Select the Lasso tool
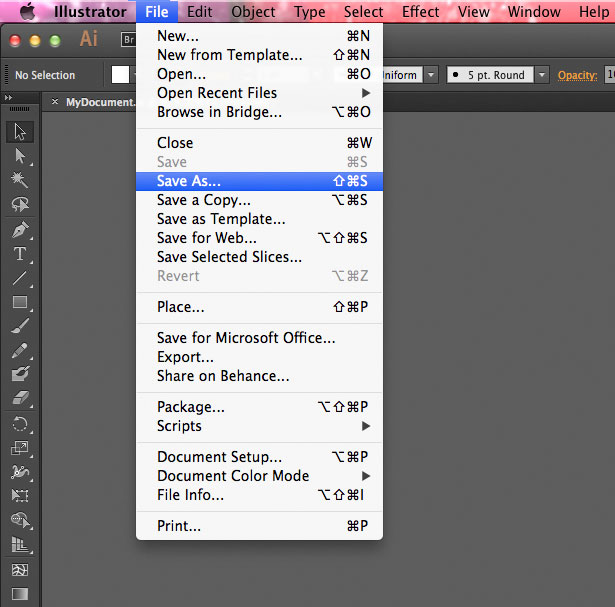The width and height of the screenshot is (615, 607). click(x=20, y=204)
